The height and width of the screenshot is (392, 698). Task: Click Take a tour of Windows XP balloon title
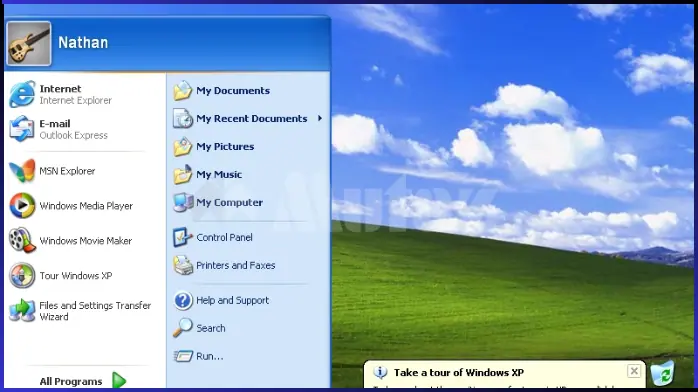(459, 372)
